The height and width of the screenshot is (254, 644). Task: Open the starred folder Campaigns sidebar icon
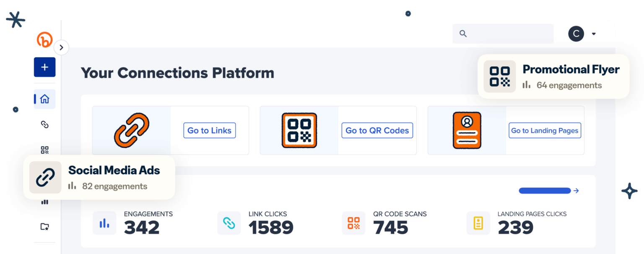[x=44, y=227]
